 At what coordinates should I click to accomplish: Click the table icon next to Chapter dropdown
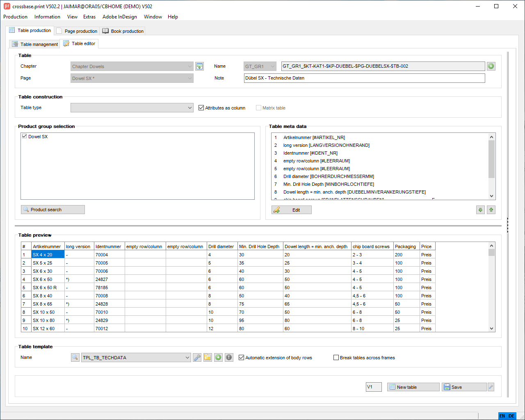[200, 66]
